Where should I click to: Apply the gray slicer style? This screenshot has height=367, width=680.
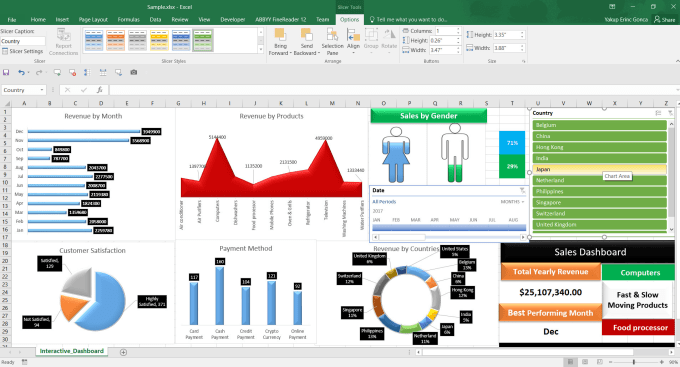coord(137,40)
